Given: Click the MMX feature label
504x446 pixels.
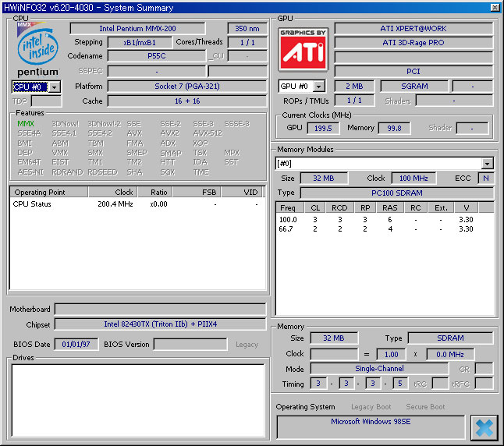Looking at the screenshot, I should tap(26, 124).
